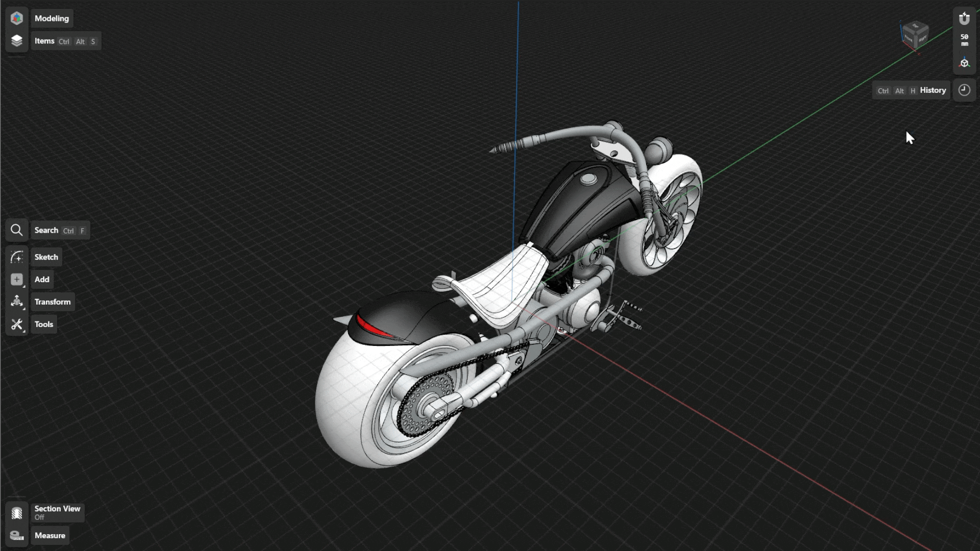Click the Tools label
980x551 pixels.
[x=44, y=324]
